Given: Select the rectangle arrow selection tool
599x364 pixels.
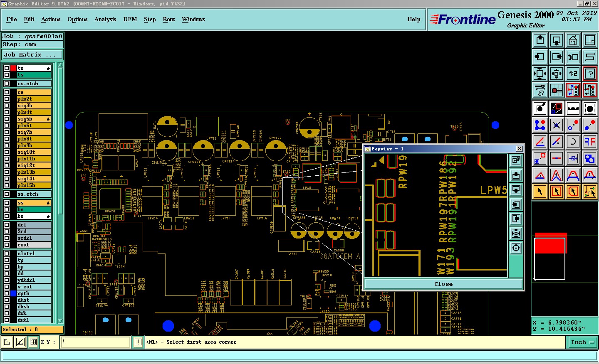Looking at the screenshot, I should click(557, 192).
